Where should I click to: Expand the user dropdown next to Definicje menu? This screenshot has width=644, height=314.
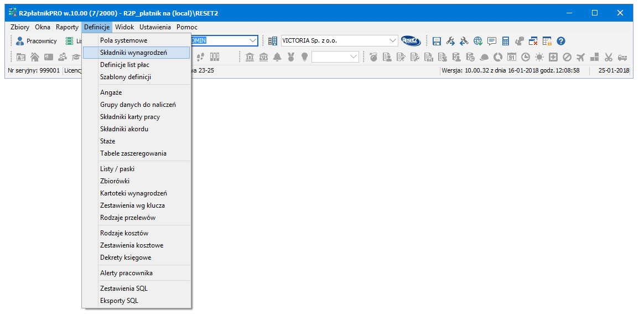[x=253, y=40]
